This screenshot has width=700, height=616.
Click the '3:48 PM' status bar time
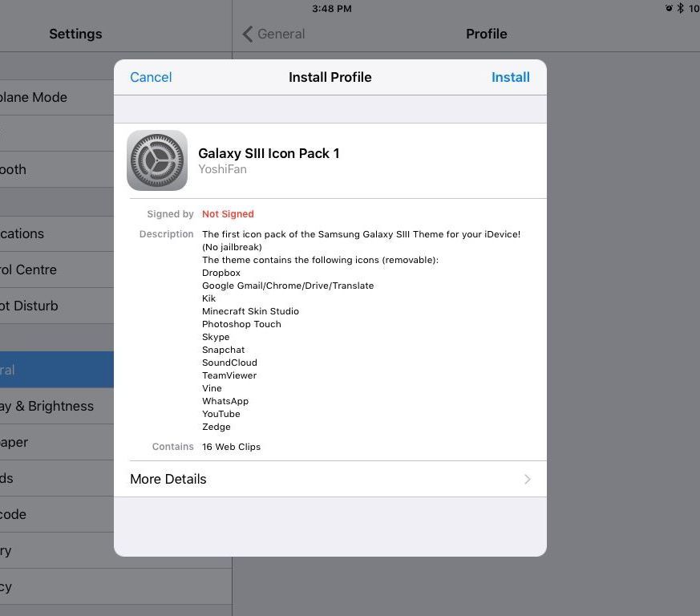point(332,9)
